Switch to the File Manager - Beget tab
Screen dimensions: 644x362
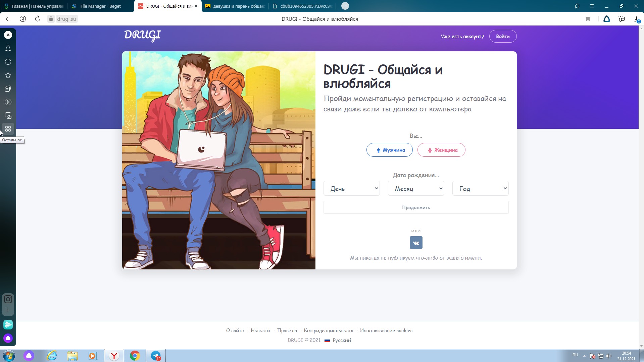coord(100,6)
